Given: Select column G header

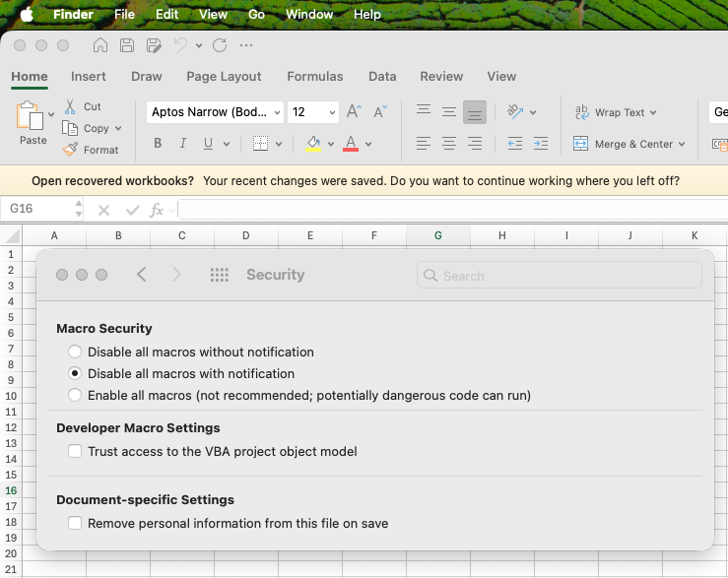Looking at the screenshot, I should coord(437,235).
